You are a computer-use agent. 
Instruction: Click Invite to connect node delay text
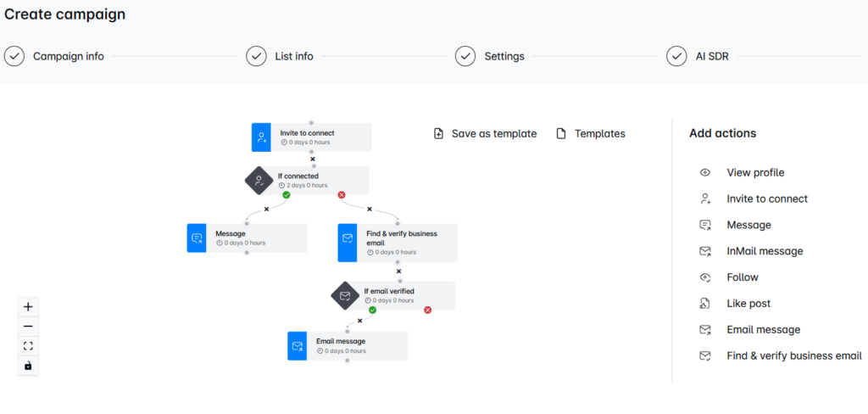pyautogui.click(x=305, y=143)
